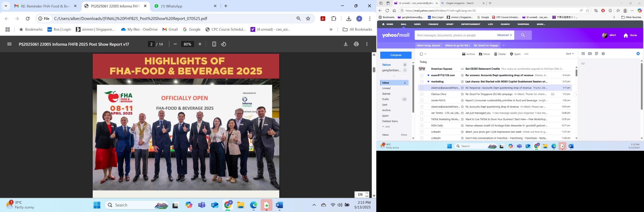644x212 pixels.
Task: Click the Yahoo Mail search magnifier button
Action: click(523, 35)
